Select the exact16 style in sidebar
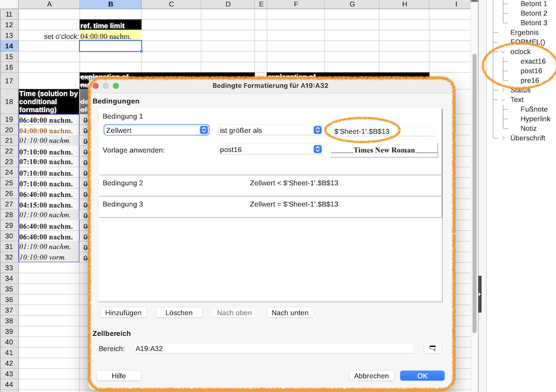 click(x=533, y=61)
